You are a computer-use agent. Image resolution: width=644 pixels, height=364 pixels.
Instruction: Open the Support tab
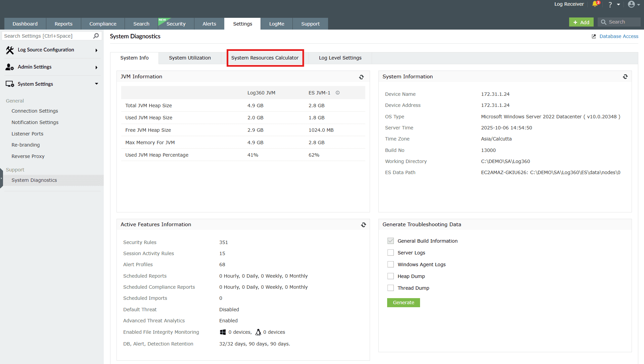pos(310,24)
